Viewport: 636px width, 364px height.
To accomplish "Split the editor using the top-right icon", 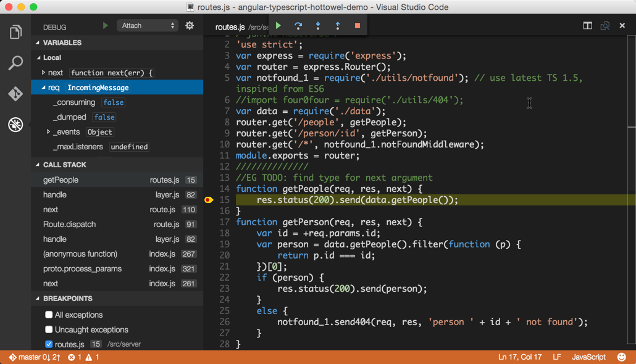I will pyautogui.click(x=587, y=26).
